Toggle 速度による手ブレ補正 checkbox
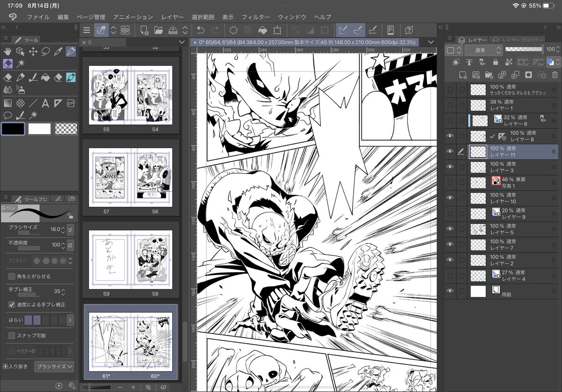 pyautogui.click(x=12, y=305)
